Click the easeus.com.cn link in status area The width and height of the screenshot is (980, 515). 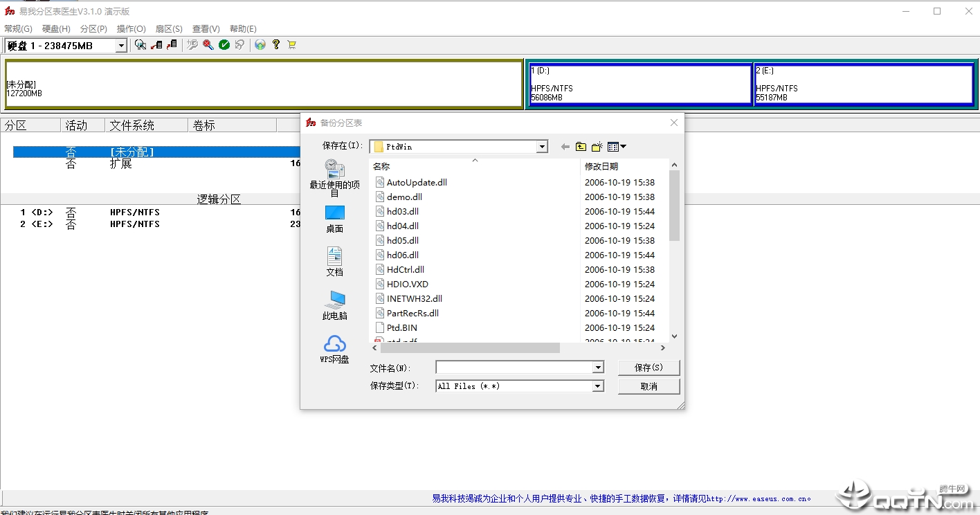tap(758, 498)
